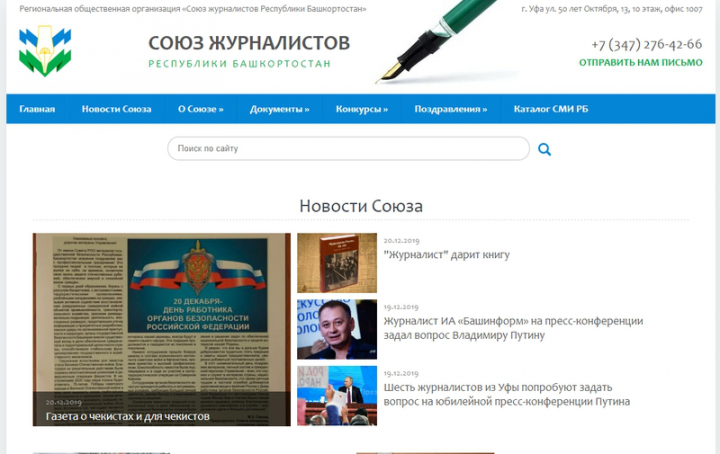Open the Putin press-conference photo thumbnail

pos(337,396)
